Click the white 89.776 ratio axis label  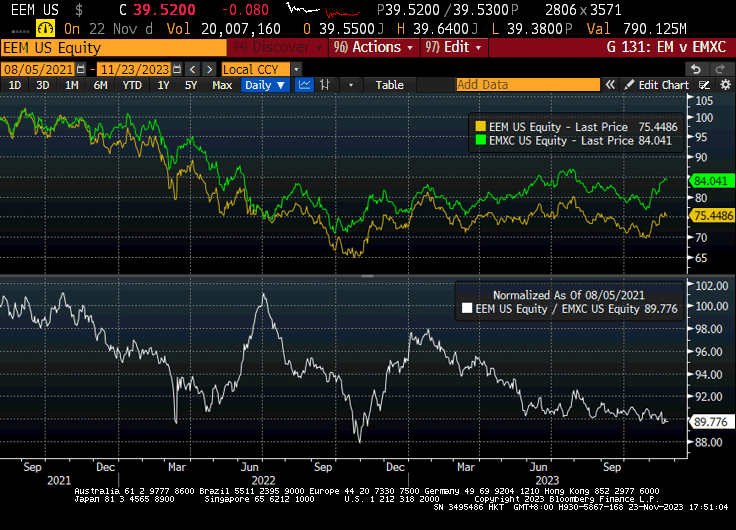pos(710,422)
